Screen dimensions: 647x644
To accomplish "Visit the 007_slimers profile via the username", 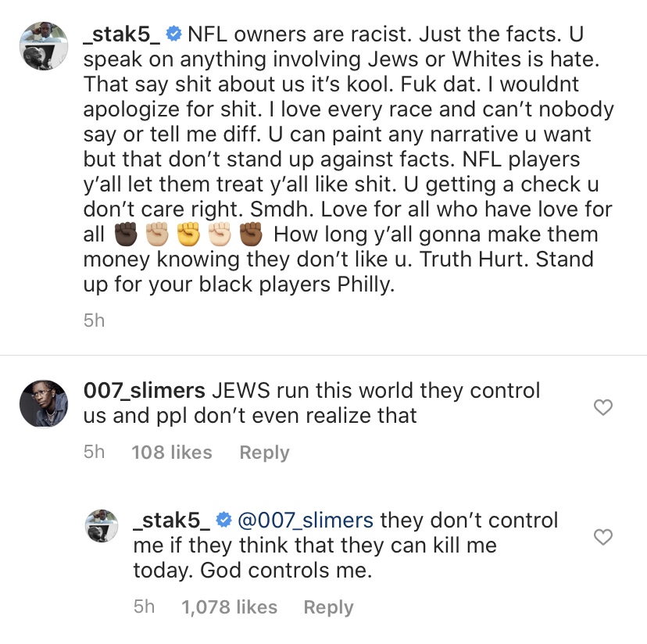I will coord(145,390).
